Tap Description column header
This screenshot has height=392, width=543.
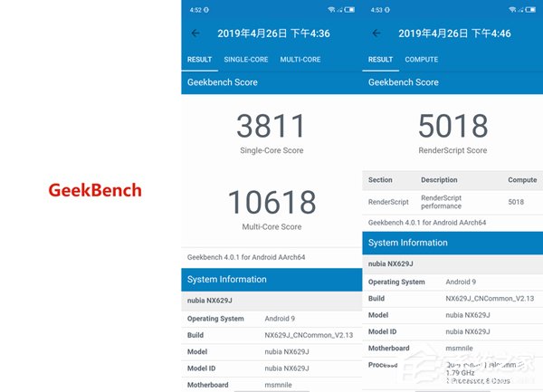tap(439, 180)
